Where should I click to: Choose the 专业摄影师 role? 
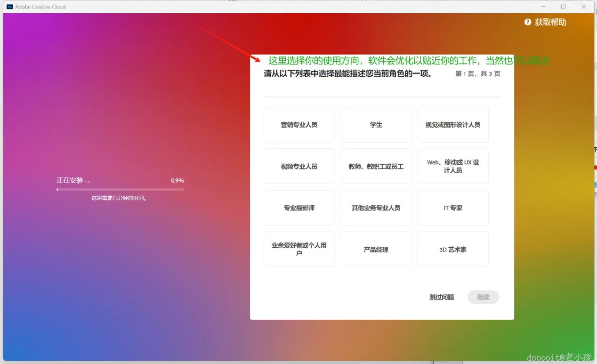(x=298, y=208)
